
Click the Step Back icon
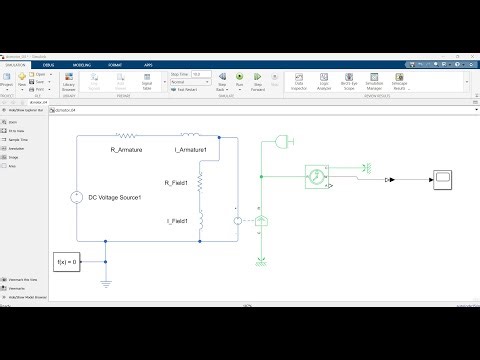(x=222, y=77)
